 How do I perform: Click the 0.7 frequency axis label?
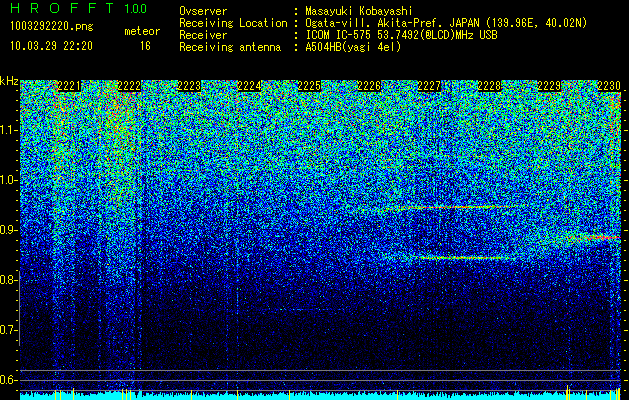point(8,330)
